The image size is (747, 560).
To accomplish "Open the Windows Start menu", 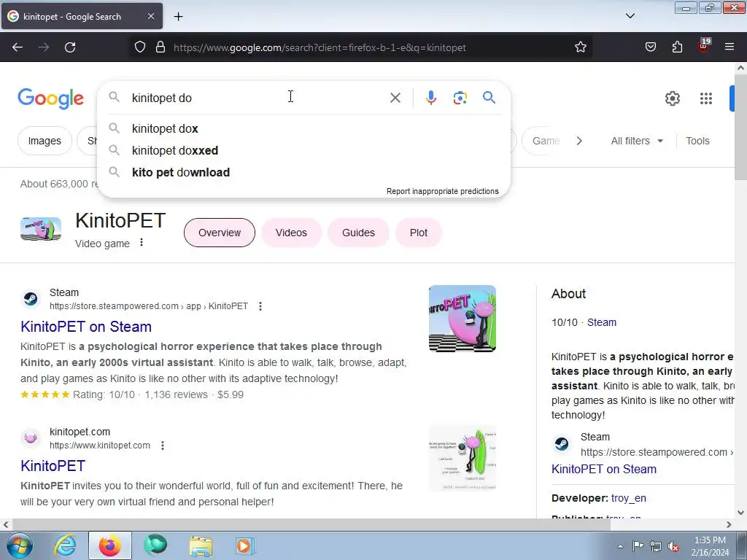I will coord(19,545).
